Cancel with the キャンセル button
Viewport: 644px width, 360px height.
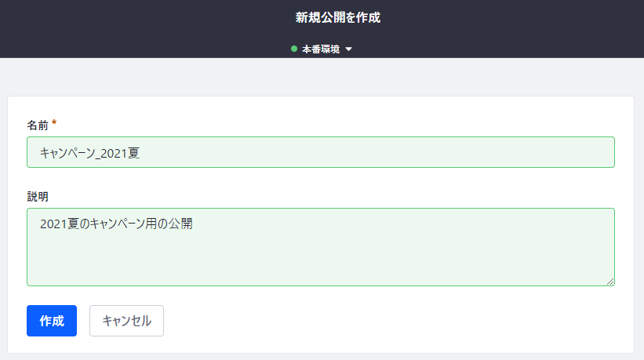click(x=126, y=321)
